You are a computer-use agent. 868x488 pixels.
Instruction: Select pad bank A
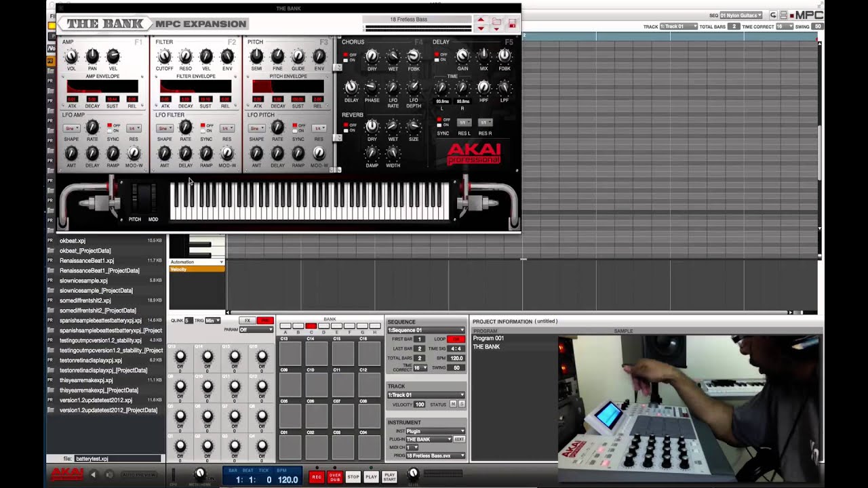click(x=285, y=326)
